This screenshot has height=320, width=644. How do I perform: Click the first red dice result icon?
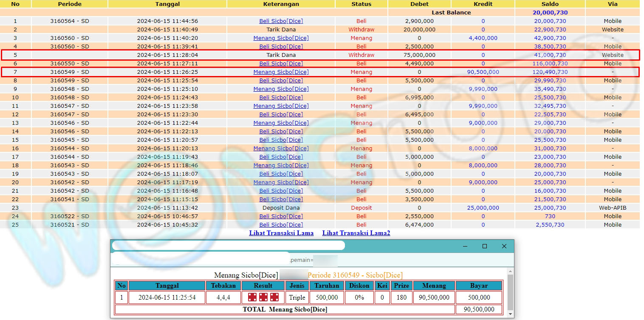(252, 298)
